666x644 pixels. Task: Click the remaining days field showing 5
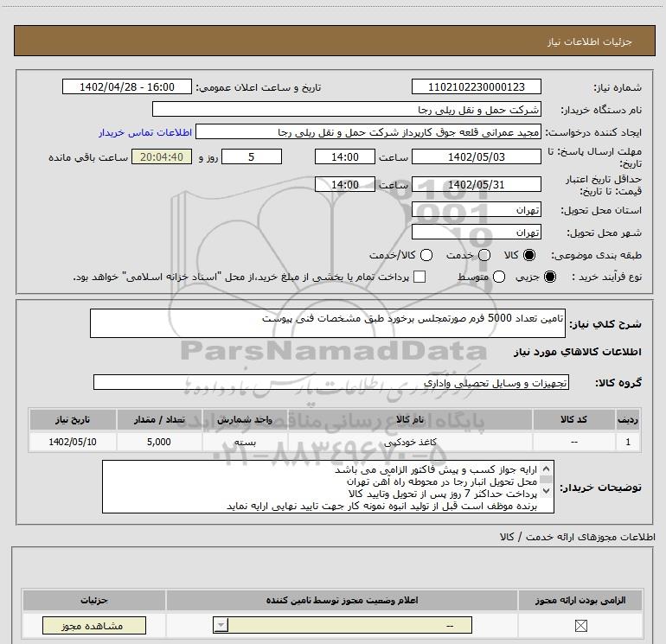(252, 156)
